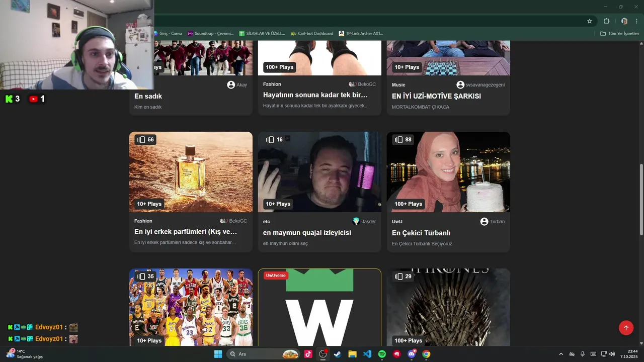This screenshot has width=644, height=362.
Task: Open the 'en maymun quajal izleyicisi' thumbnail
Action: point(319,172)
